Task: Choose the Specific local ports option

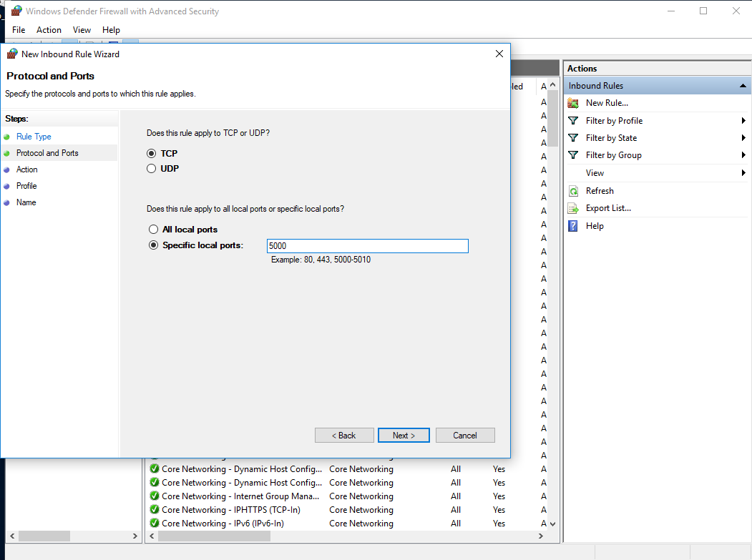Action: tap(153, 245)
